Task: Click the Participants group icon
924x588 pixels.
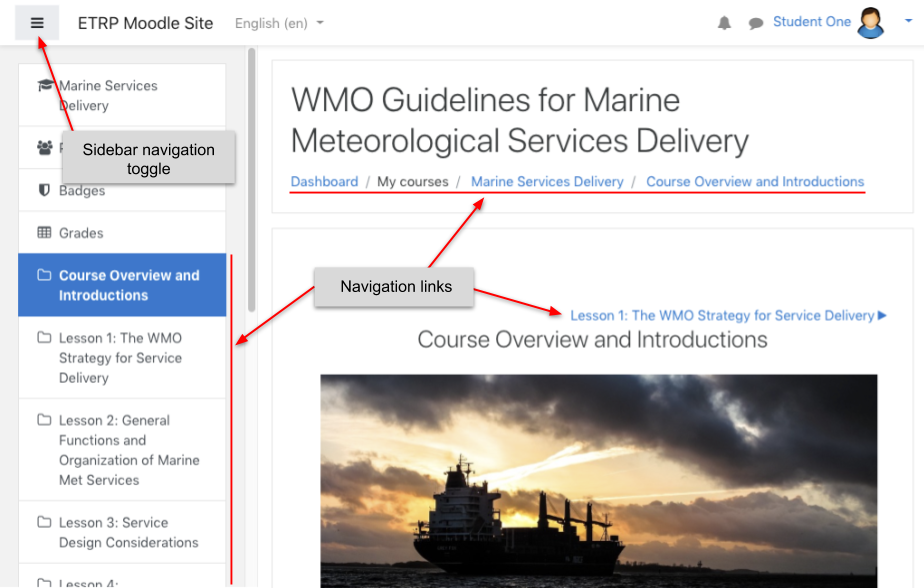Action: 45,147
